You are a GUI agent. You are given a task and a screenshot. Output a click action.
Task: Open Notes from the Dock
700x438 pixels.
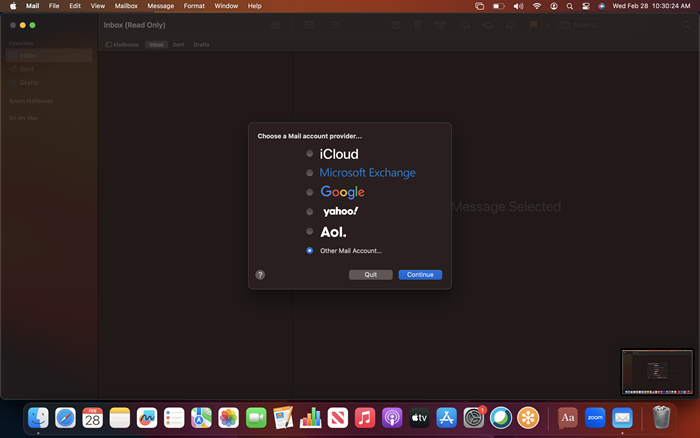(120, 418)
